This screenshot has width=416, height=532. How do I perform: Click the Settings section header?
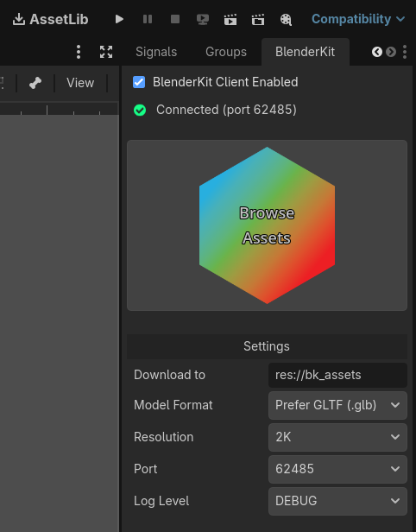(x=267, y=346)
